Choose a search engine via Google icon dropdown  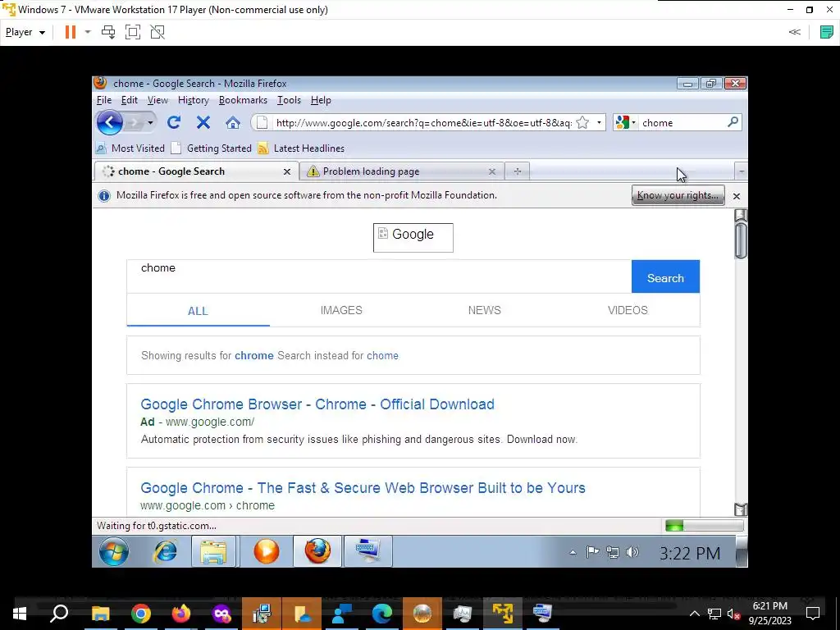click(626, 123)
